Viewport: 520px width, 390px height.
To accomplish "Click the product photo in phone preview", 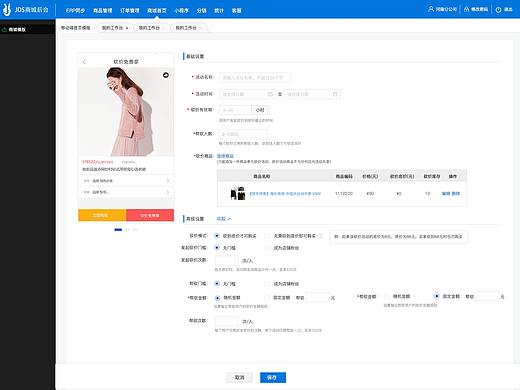I will pyautogui.click(x=126, y=112).
